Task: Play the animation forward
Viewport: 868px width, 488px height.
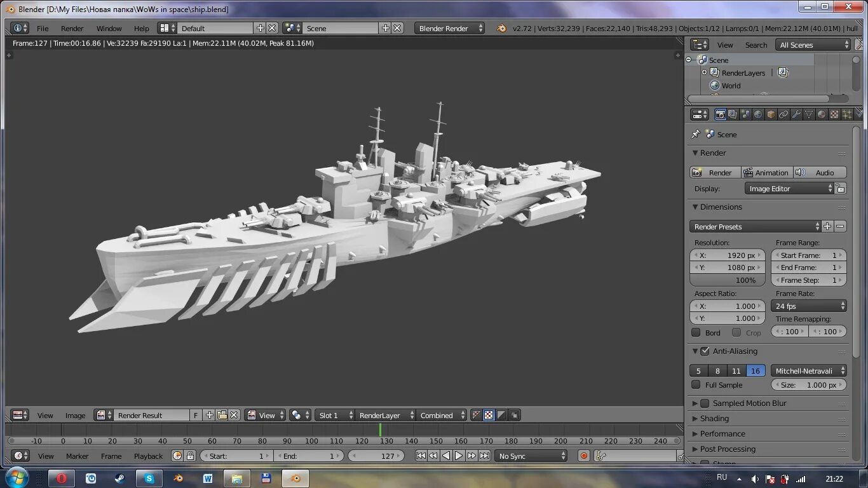Action: [459, 456]
